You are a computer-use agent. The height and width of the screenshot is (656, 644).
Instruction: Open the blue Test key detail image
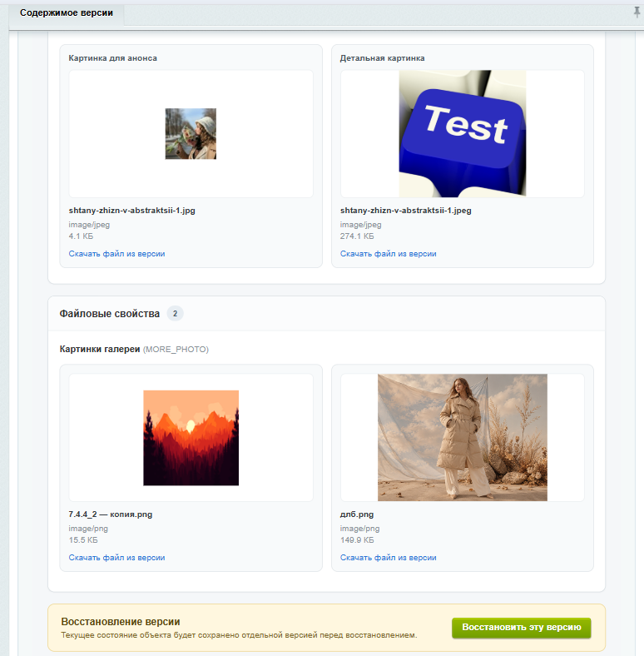tap(463, 134)
